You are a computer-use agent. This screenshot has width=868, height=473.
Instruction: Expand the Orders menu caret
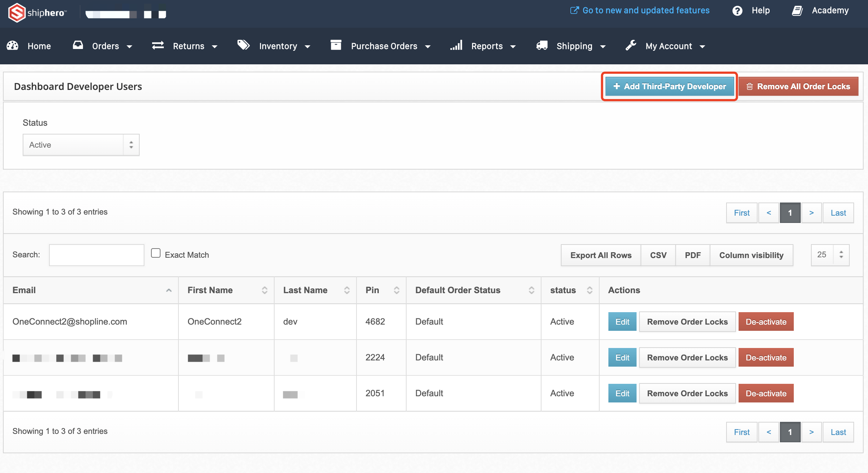(x=129, y=46)
